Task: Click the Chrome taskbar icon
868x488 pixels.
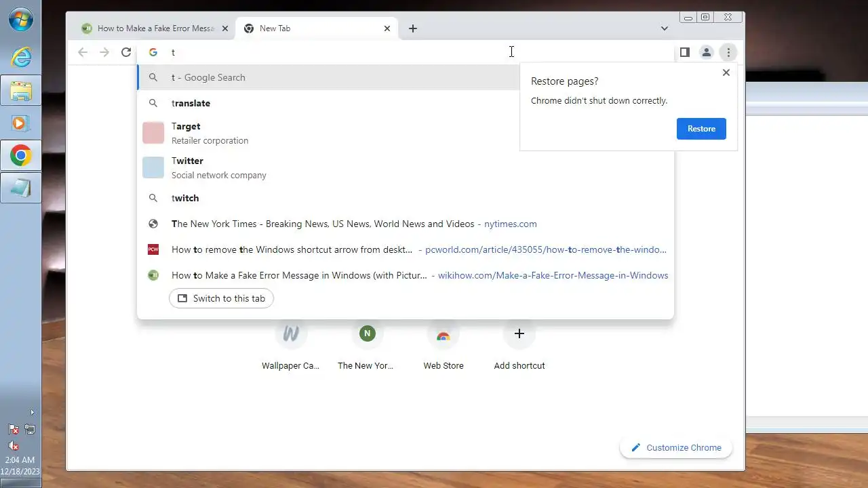Action: pyautogui.click(x=21, y=156)
